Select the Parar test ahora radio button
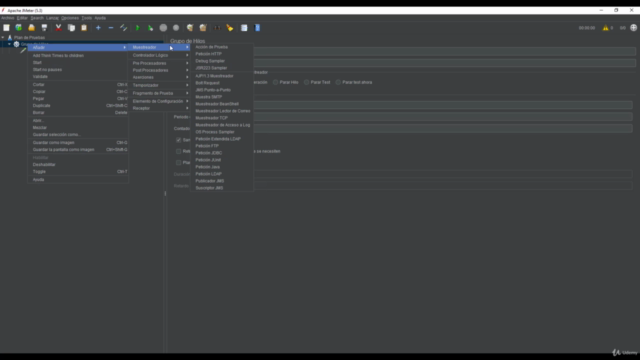Screen dimensions: 640x360 pos(338,82)
